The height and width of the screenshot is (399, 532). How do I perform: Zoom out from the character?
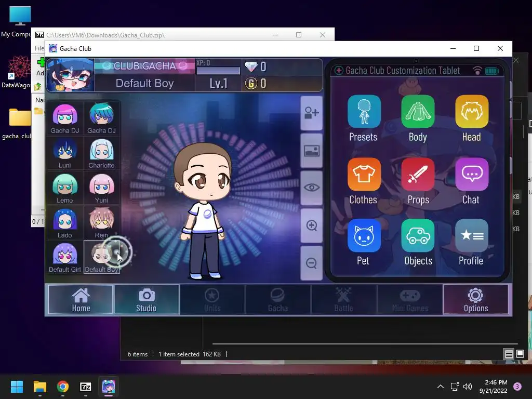point(312,263)
